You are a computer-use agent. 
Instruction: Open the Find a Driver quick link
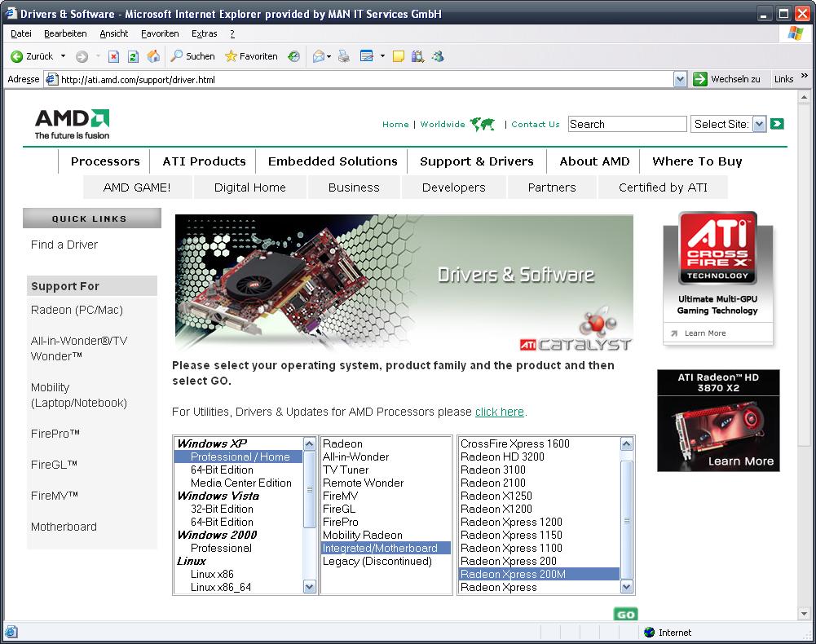click(64, 245)
